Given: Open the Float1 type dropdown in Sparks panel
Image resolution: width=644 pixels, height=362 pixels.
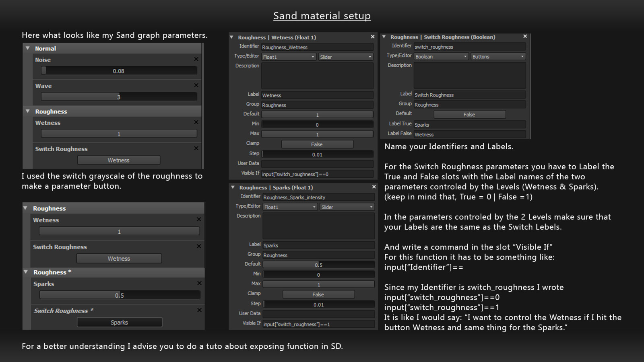Looking at the screenshot, I should (290, 207).
